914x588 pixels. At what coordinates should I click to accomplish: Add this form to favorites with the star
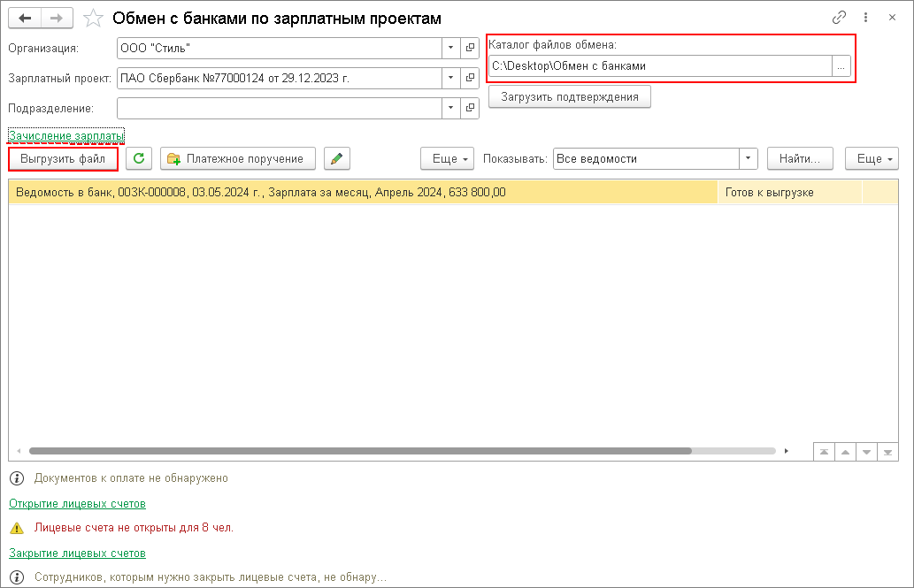[x=93, y=19]
